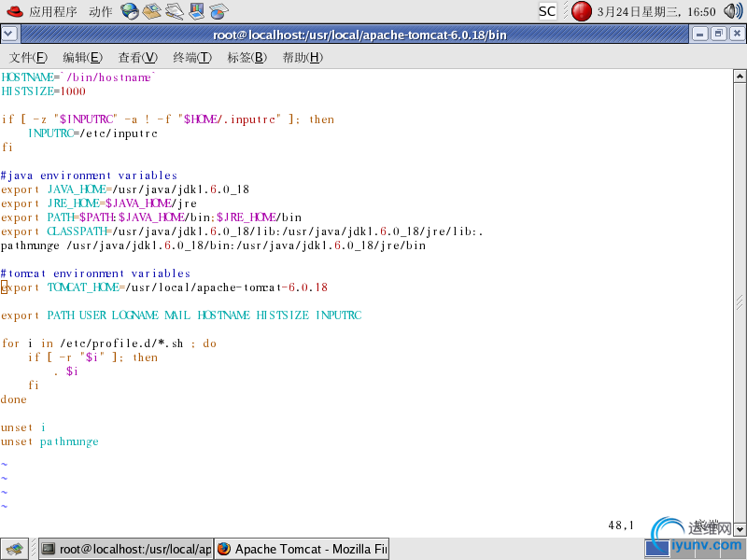Click the unset pathmunge line
The height and width of the screenshot is (560, 747).
point(49,441)
